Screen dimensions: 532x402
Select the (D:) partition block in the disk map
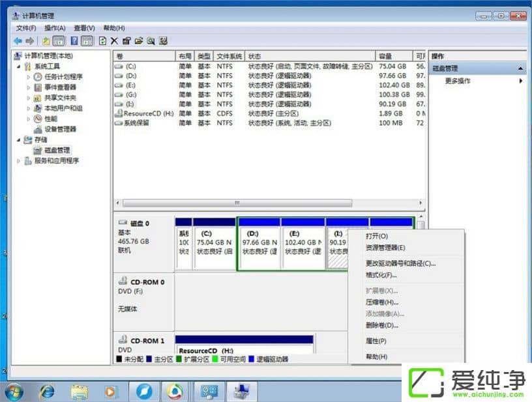coord(259,244)
